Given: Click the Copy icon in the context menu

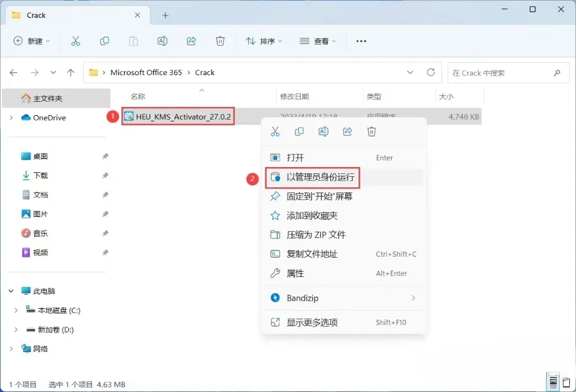Looking at the screenshot, I should tap(300, 131).
